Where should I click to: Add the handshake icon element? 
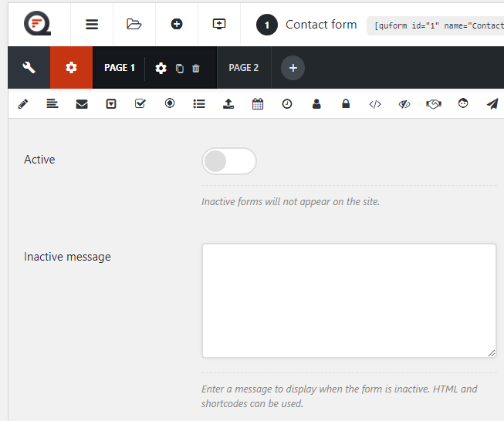[x=434, y=104]
